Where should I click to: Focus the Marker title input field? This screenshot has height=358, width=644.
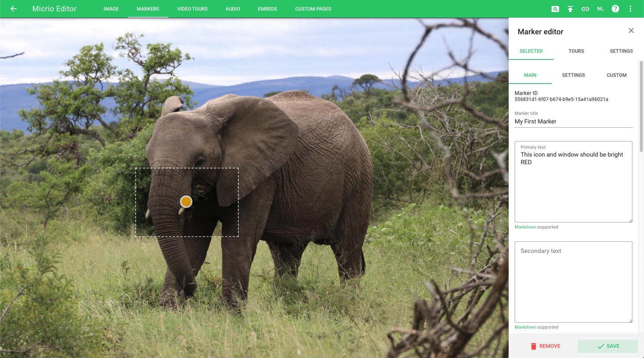[x=573, y=122]
